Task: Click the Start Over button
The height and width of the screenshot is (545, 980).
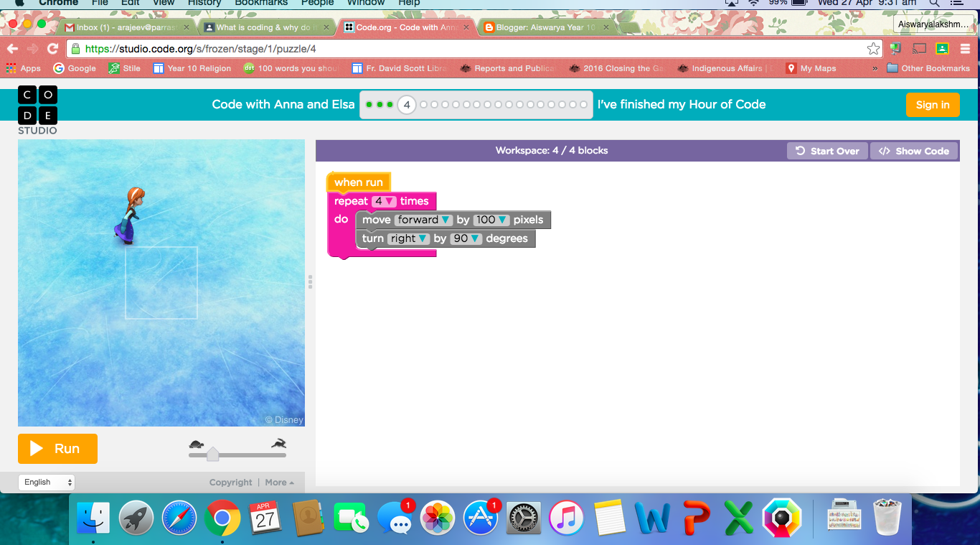Action: (827, 151)
